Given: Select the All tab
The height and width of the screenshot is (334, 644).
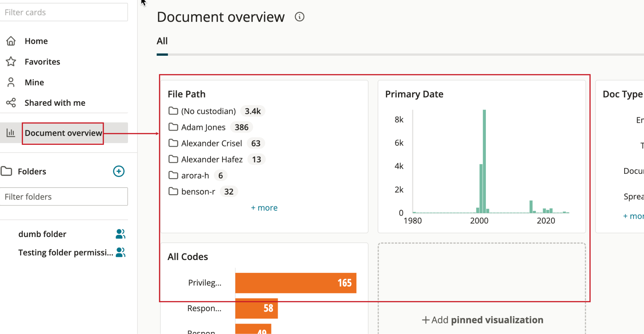Looking at the screenshot, I should click(162, 41).
